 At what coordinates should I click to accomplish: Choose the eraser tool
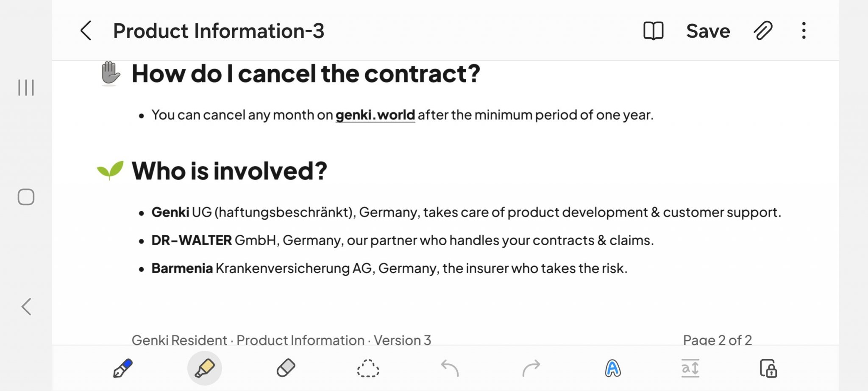point(286,368)
